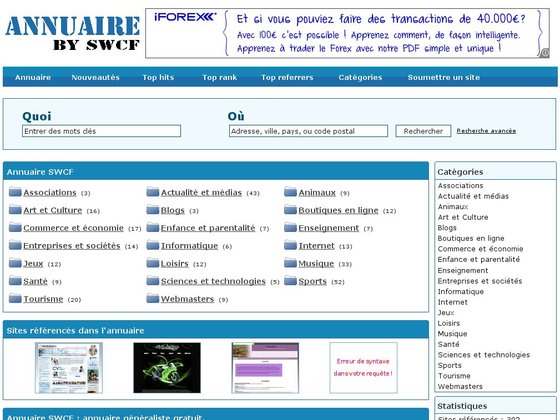Click the Blogs folder icon

[x=152, y=209]
